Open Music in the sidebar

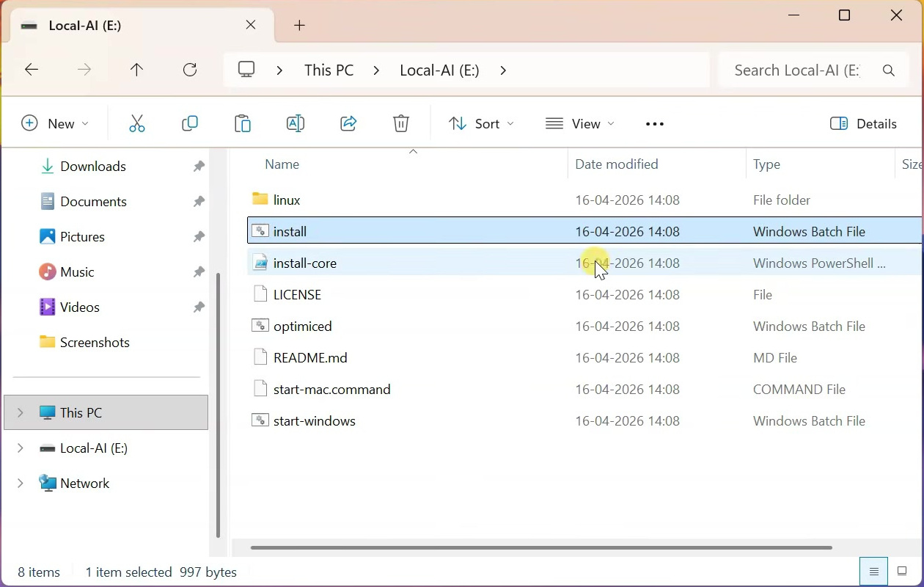coord(77,272)
